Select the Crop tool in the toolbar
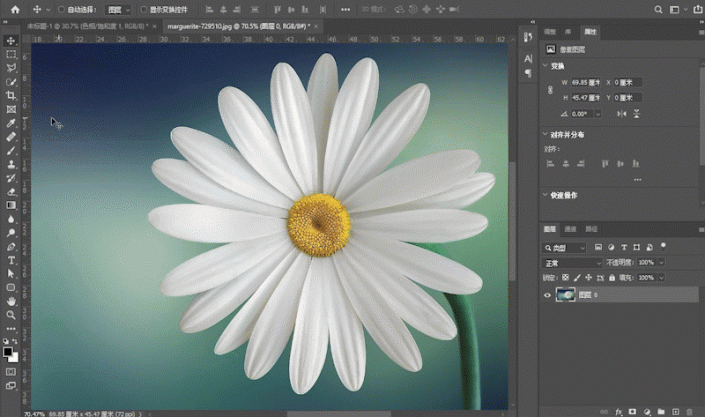The image size is (705, 417). pyautogui.click(x=11, y=95)
